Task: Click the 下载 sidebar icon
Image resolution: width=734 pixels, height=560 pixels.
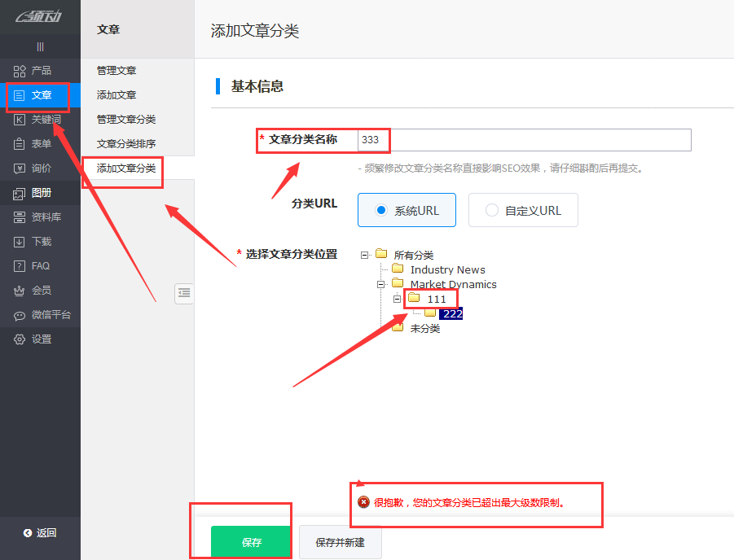Action: 18,241
